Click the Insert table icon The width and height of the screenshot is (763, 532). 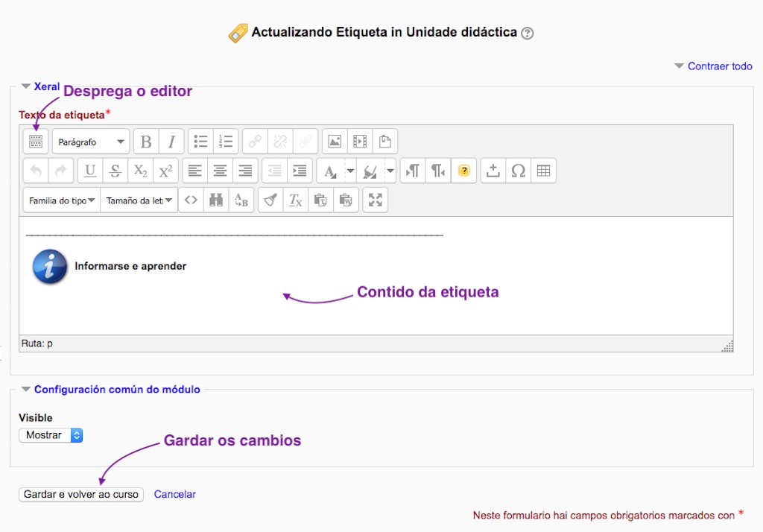point(543,171)
